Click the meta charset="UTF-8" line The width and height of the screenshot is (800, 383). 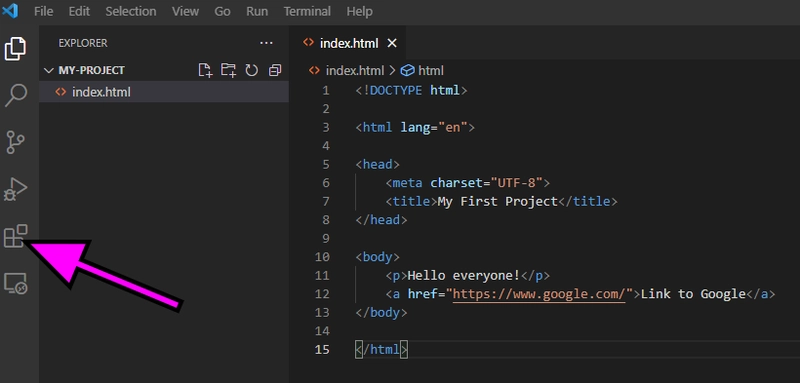(467, 183)
